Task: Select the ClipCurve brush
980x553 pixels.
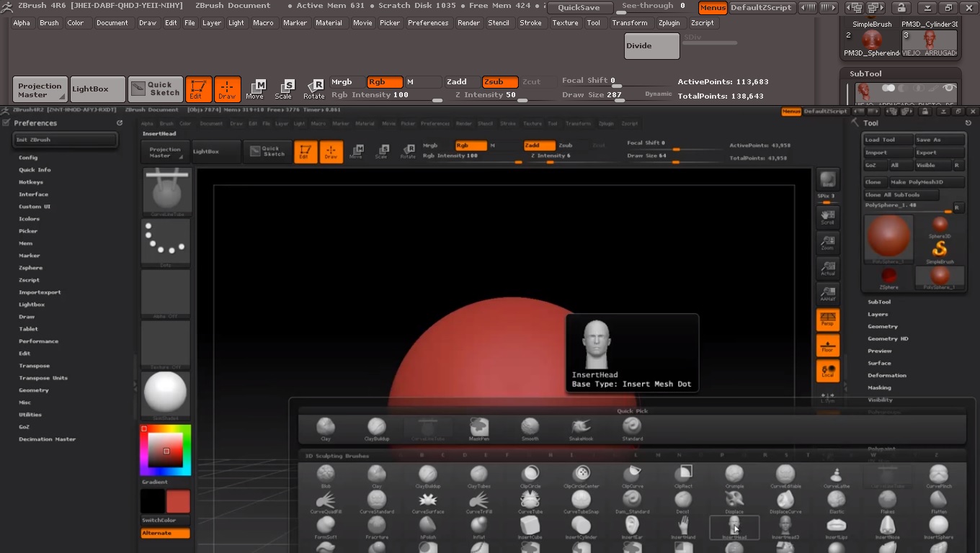Action: (632, 477)
